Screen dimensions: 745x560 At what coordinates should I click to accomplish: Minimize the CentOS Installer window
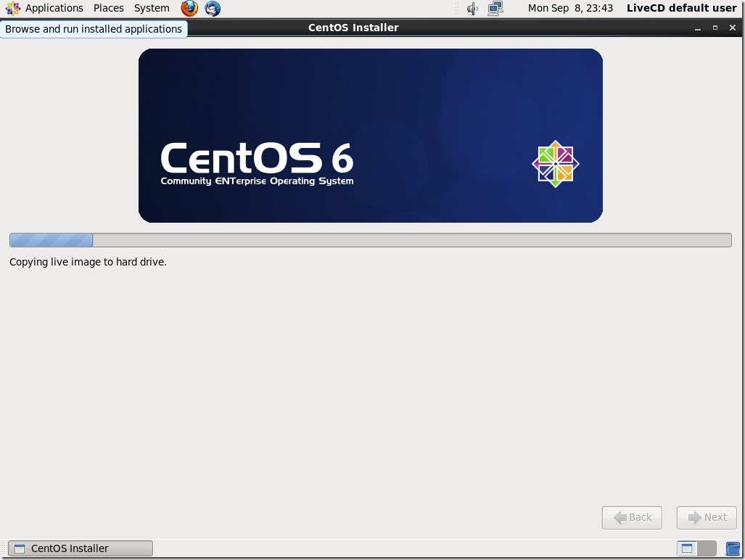698,28
